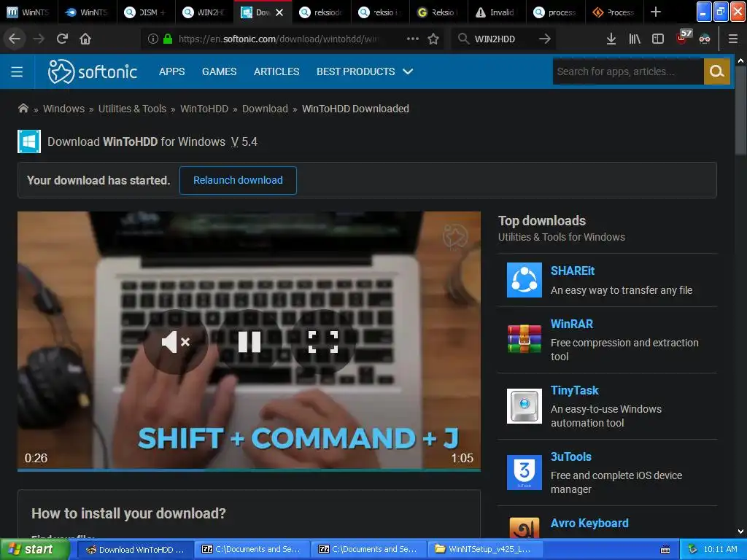Click the V 5.4 version text

click(x=244, y=142)
